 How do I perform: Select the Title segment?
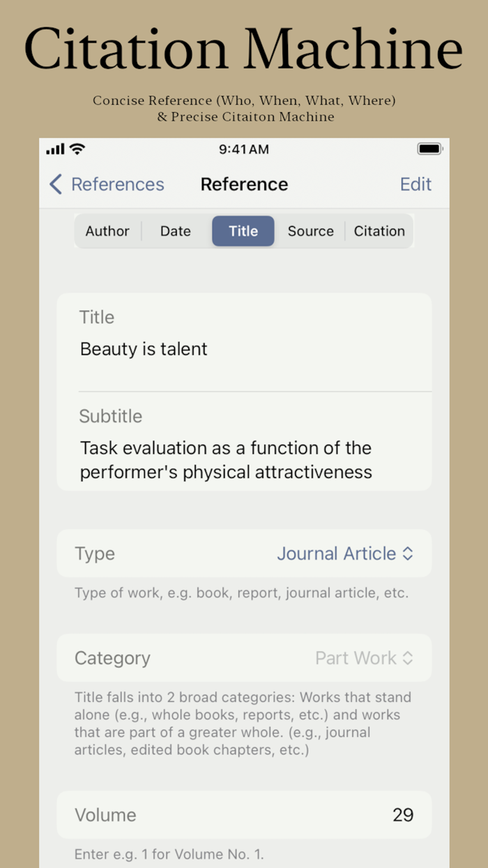(x=243, y=231)
